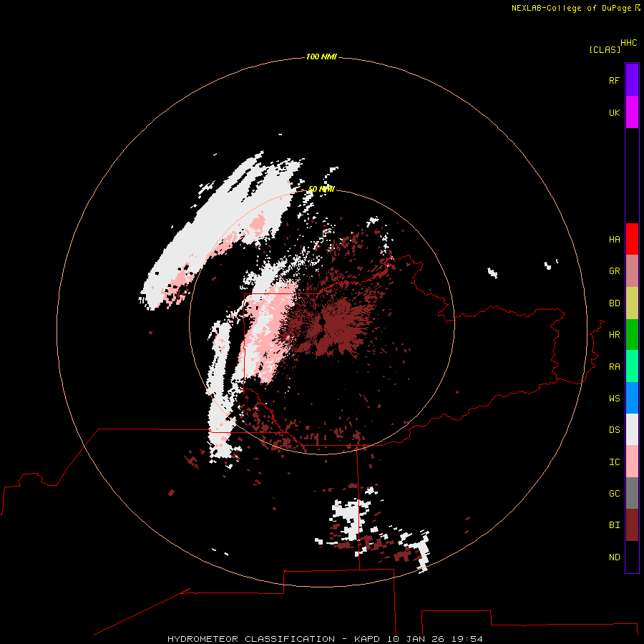Click the GC legend label
Image resolution: width=644 pixels, height=644 pixels.
(614, 494)
